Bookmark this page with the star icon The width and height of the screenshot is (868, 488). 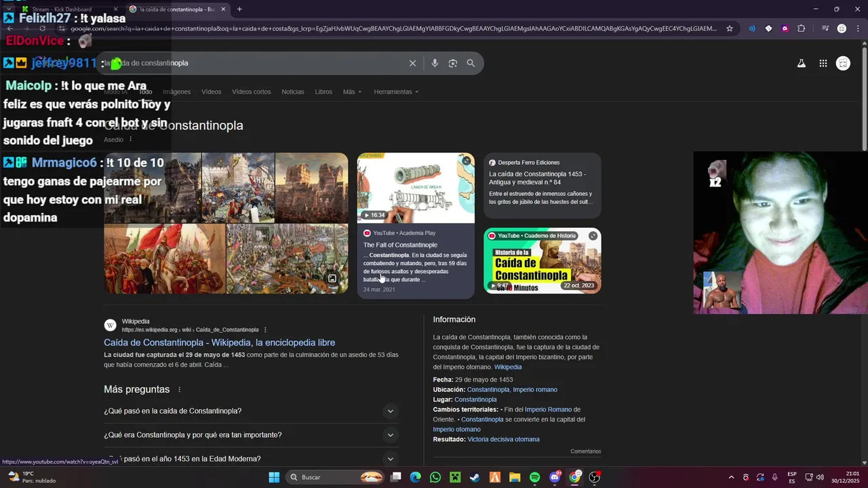click(730, 28)
